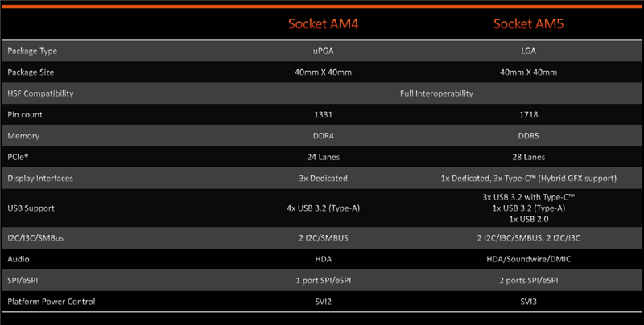Click the Socket AM4 column header
Image resolution: width=644 pixels, height=325 pixels.
[x=324, y=24]
